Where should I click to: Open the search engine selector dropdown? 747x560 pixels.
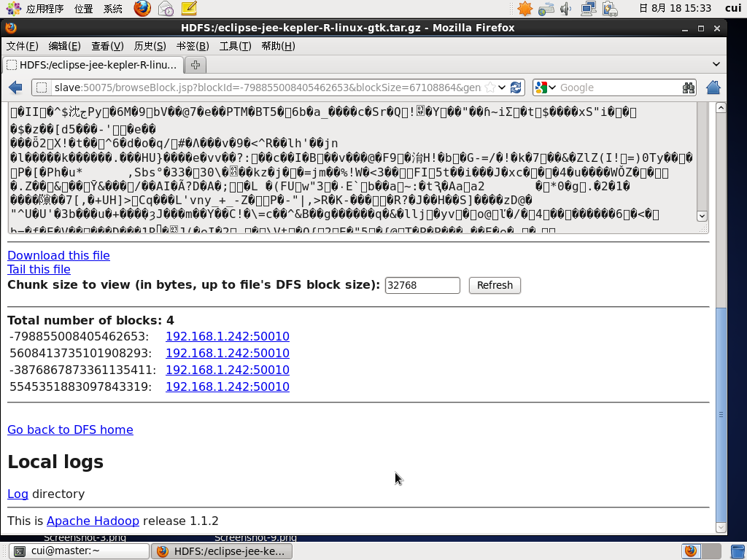(x=552, y=87)
